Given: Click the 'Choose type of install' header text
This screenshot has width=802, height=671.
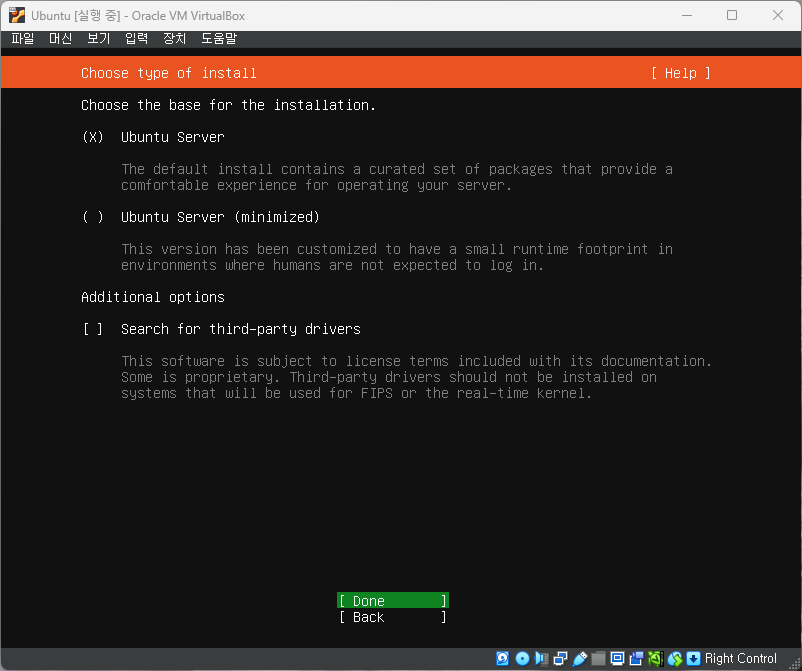Looking at the screenshot, I should (x=169, y=73).
